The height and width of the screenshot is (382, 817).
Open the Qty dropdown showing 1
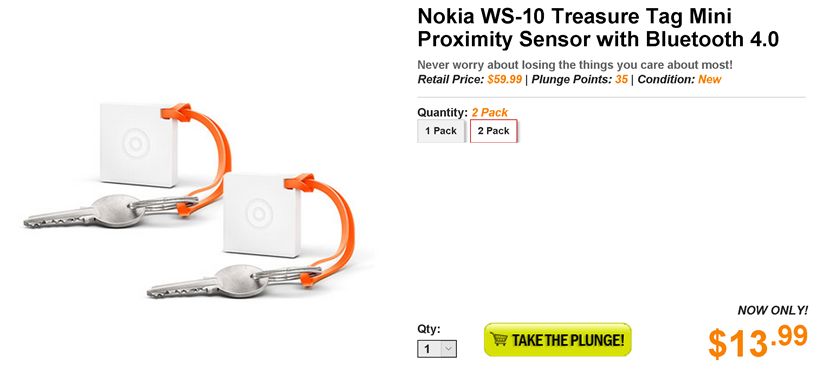click(437, 349)
